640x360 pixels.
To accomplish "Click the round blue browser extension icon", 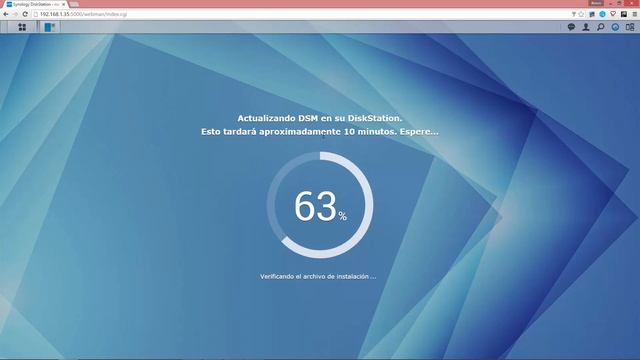I will (x=602, y=14).
